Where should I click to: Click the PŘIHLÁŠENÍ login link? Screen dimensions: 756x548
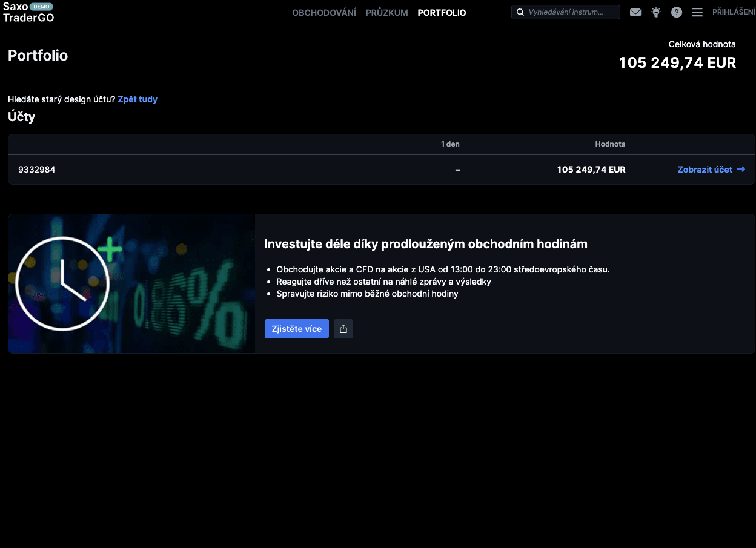point(733,12)
